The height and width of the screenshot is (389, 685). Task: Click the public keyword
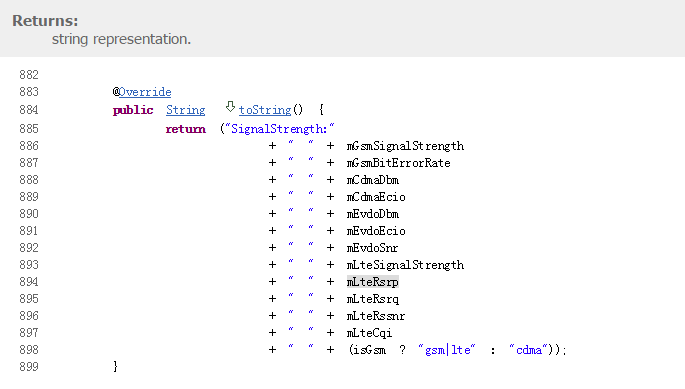tap(133, 110)
